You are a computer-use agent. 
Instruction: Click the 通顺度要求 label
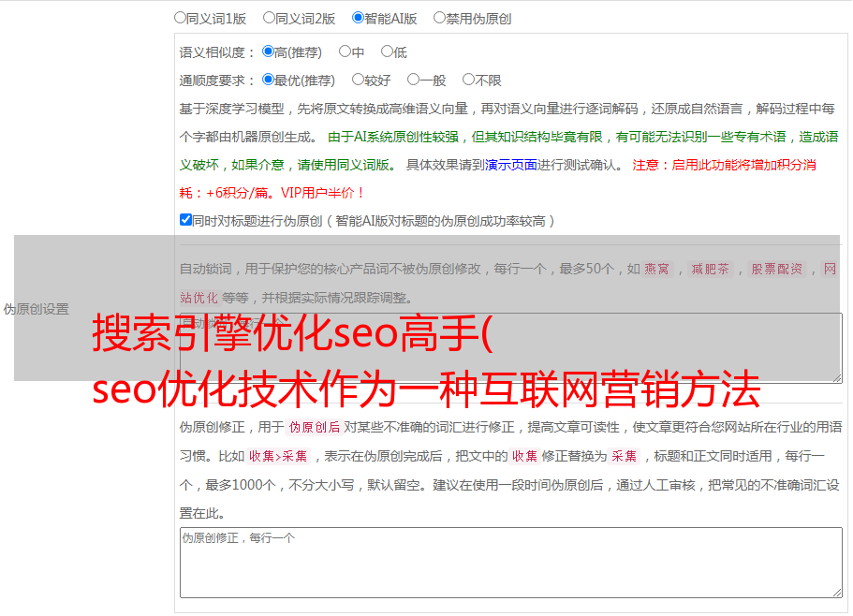216,81
